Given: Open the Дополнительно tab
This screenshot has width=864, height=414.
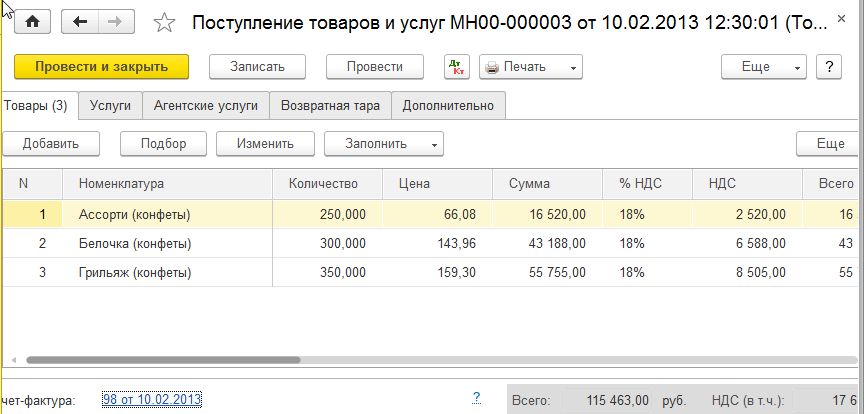Looking at the screenshot, I should [x=448, y=105].
